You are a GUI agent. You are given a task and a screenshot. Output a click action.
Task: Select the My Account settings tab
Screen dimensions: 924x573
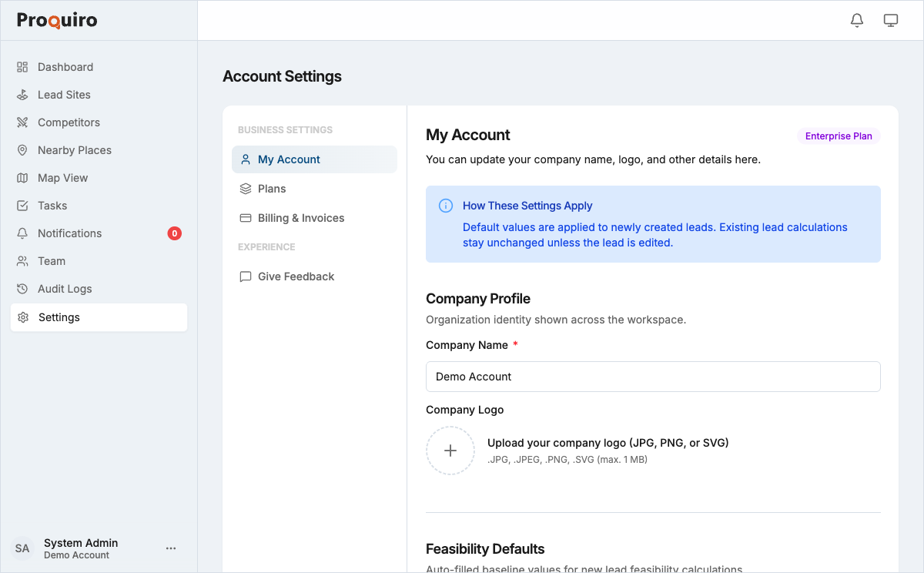[x=290, y=159]
